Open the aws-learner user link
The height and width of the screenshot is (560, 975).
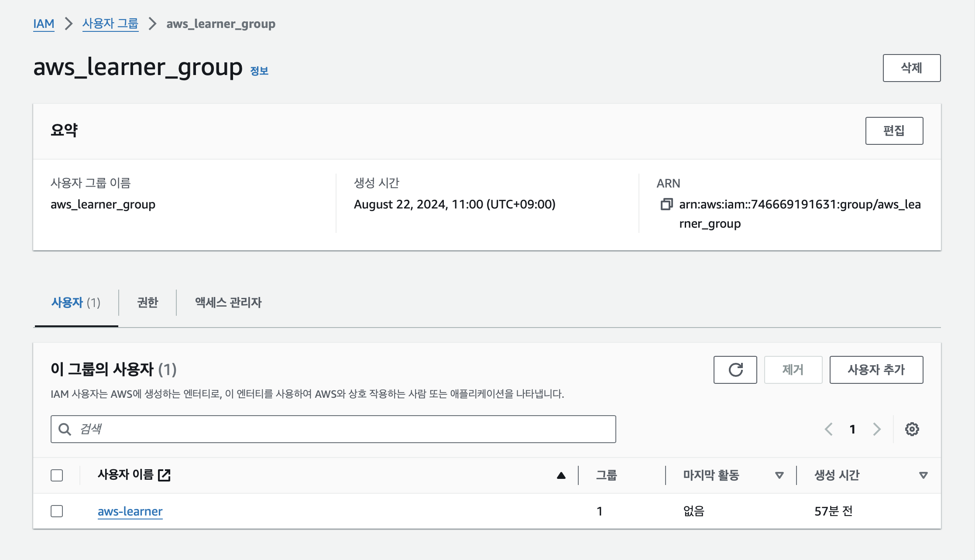click(x=130, y=511)
